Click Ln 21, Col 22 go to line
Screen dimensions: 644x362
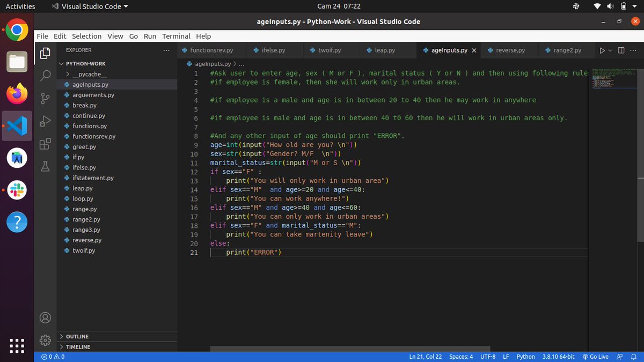click(x=426, y=357)
